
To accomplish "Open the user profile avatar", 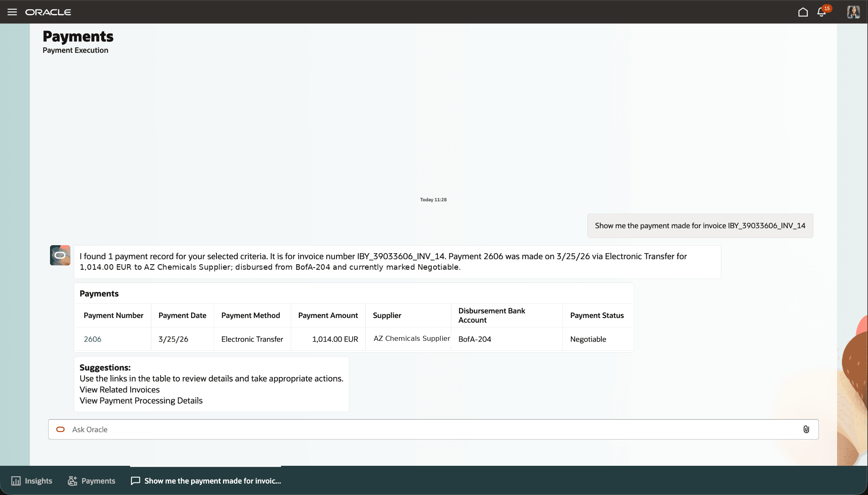I will point(853,12).
